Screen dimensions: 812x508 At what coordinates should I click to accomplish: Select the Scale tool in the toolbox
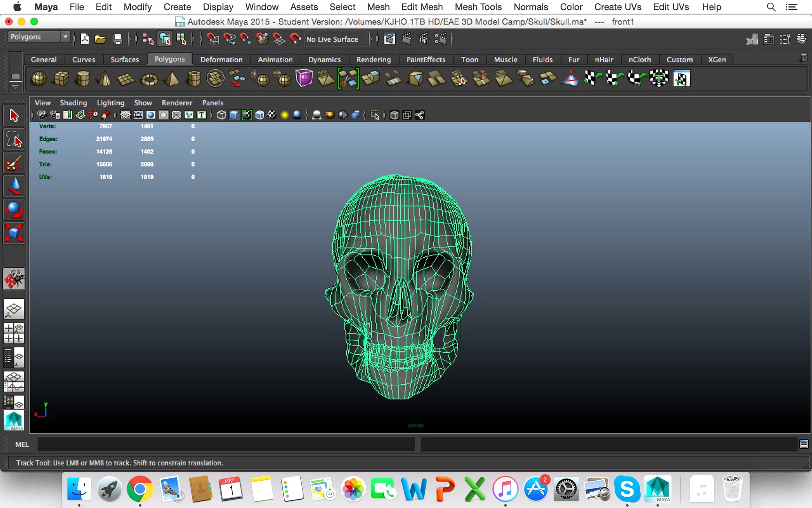tap(14, 233)
